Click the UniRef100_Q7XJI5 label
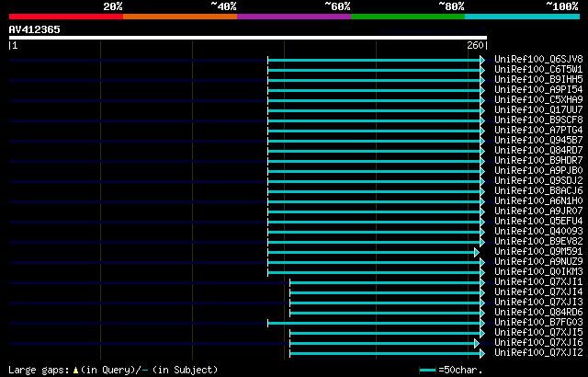This screenshot has height=377, width=588. 538,333
